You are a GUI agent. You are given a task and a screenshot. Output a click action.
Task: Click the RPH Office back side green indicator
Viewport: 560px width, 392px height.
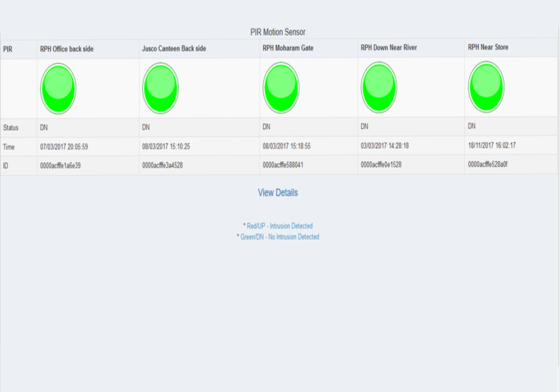coord(58,88)
